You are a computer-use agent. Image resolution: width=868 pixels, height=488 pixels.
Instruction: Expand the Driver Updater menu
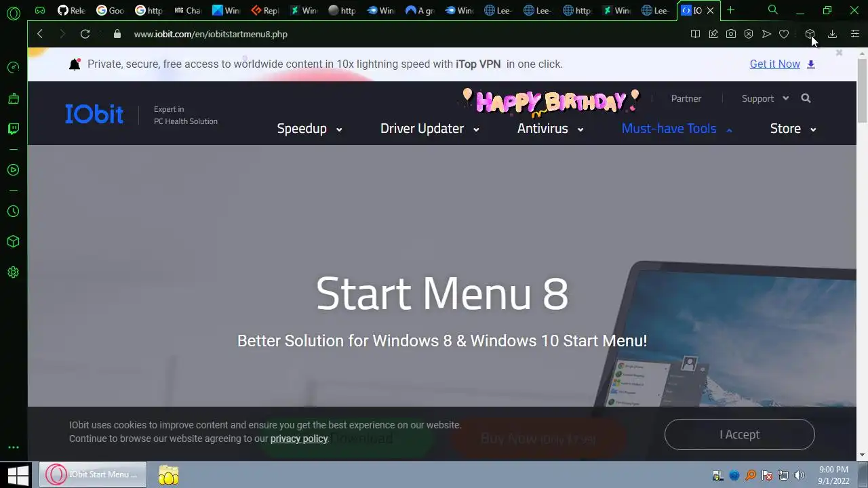point(430,129)
